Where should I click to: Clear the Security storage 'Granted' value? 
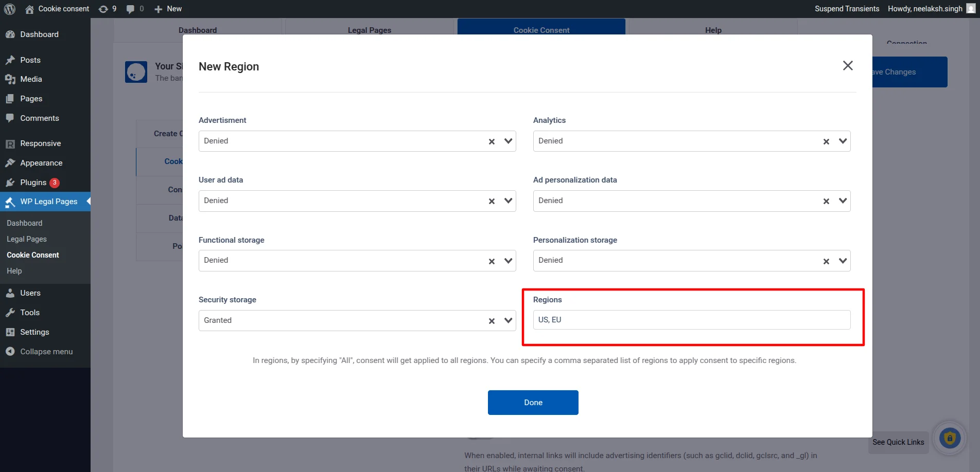(x=491, y=320)
